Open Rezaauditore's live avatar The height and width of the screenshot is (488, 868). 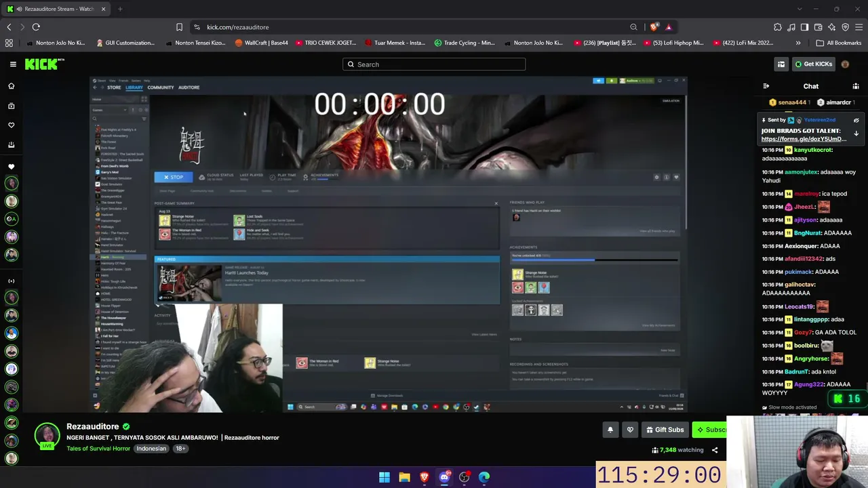pyautogui.click(x=47, y=436)
